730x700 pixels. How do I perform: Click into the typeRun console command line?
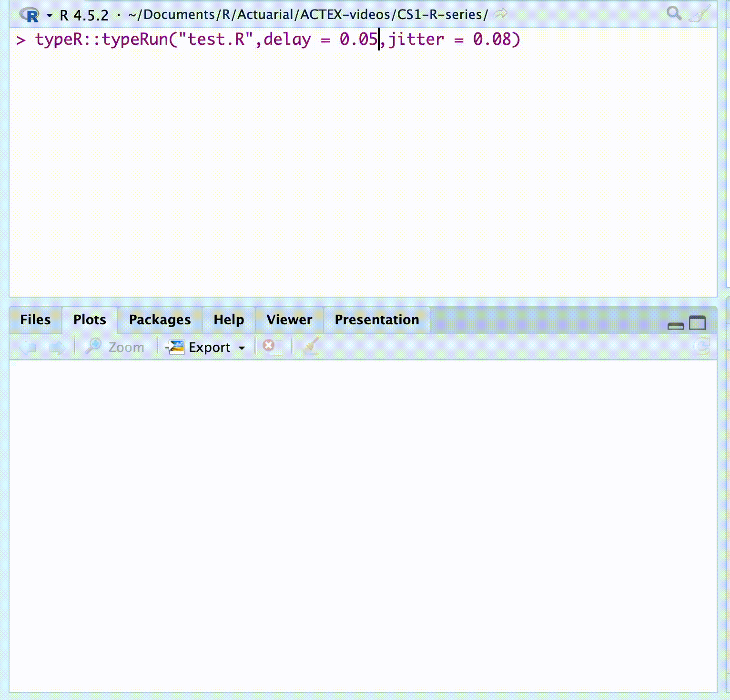click(x=286, y=40)
